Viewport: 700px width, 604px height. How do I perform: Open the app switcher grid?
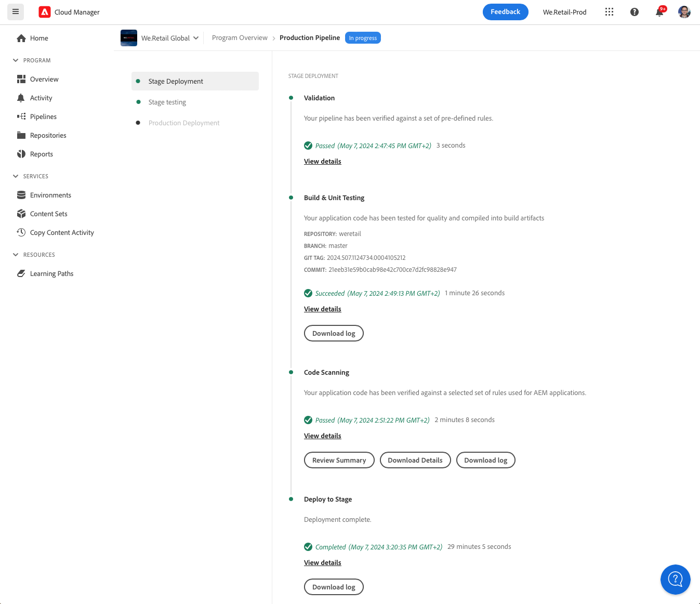pyautogui.click(x=610, y=12)
